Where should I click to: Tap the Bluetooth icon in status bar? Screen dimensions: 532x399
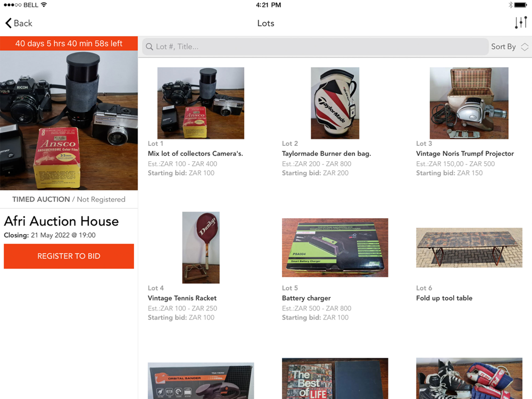(x=510, y=5)
